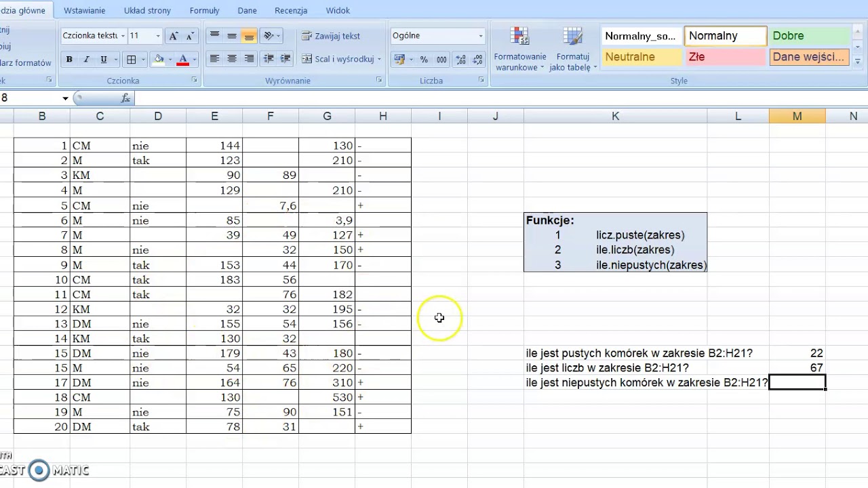The width and height of the screenshot is (868, 488).
Task: Toggle Underline formatting
Action: pos(104,60)
